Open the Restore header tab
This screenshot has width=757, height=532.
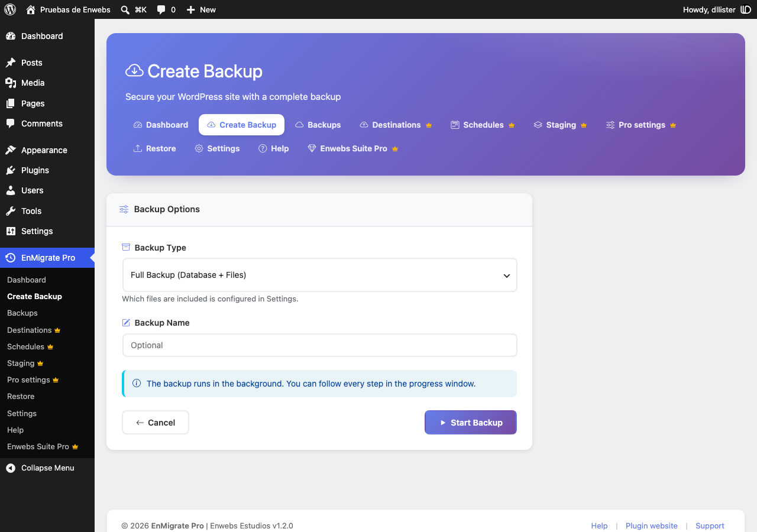[155, 148]
